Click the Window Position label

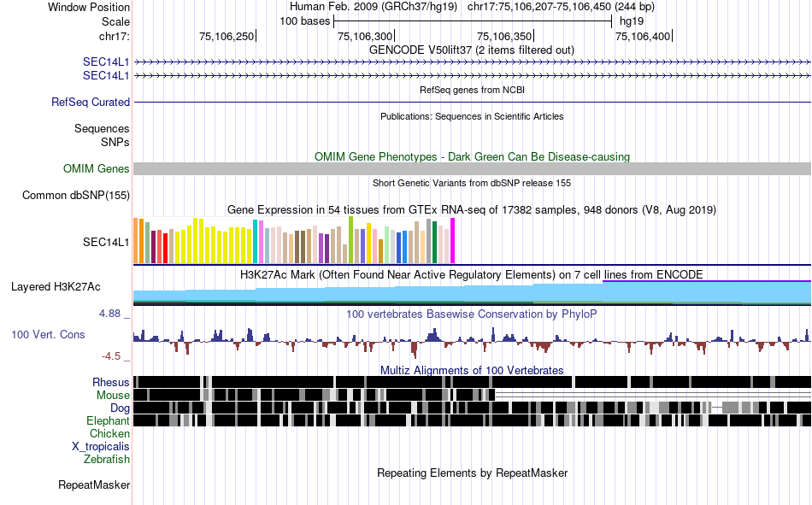[89, 7]
